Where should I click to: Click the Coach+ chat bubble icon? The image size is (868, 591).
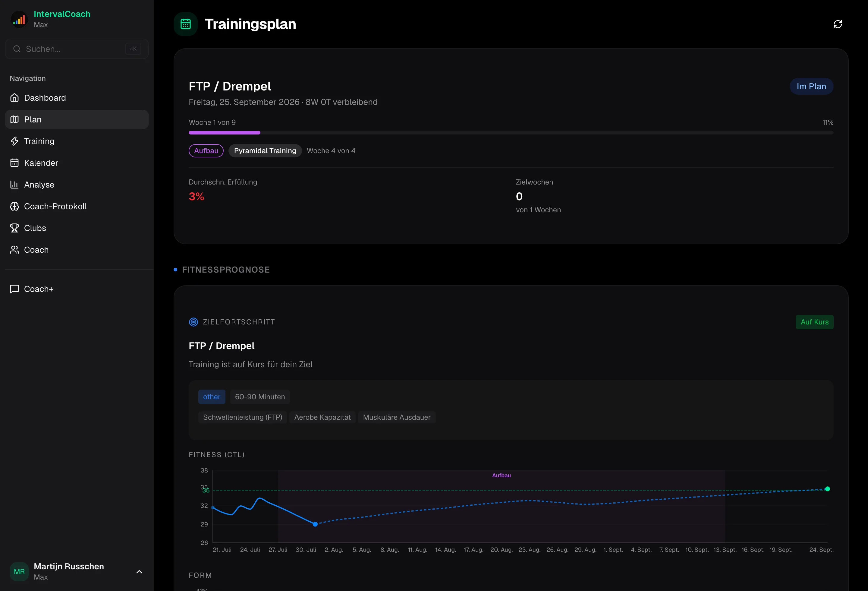click(14, 289)
